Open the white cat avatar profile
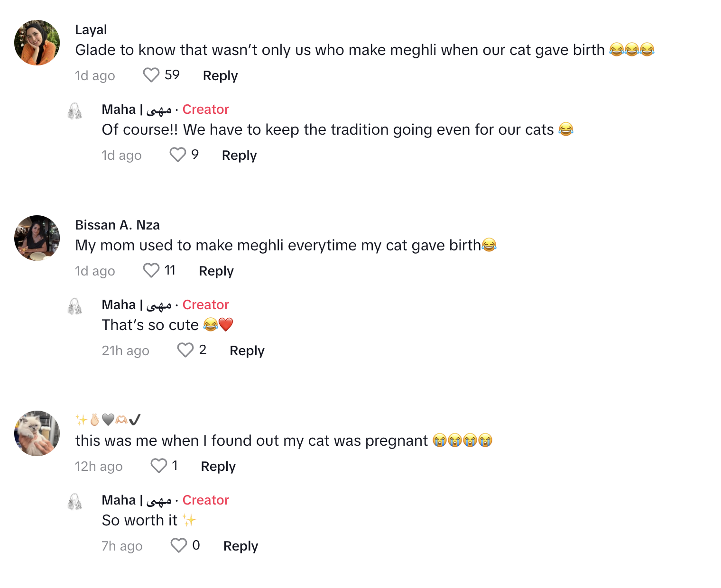The width and height of the screenshot is (721, 588). (x=37, y=433)
